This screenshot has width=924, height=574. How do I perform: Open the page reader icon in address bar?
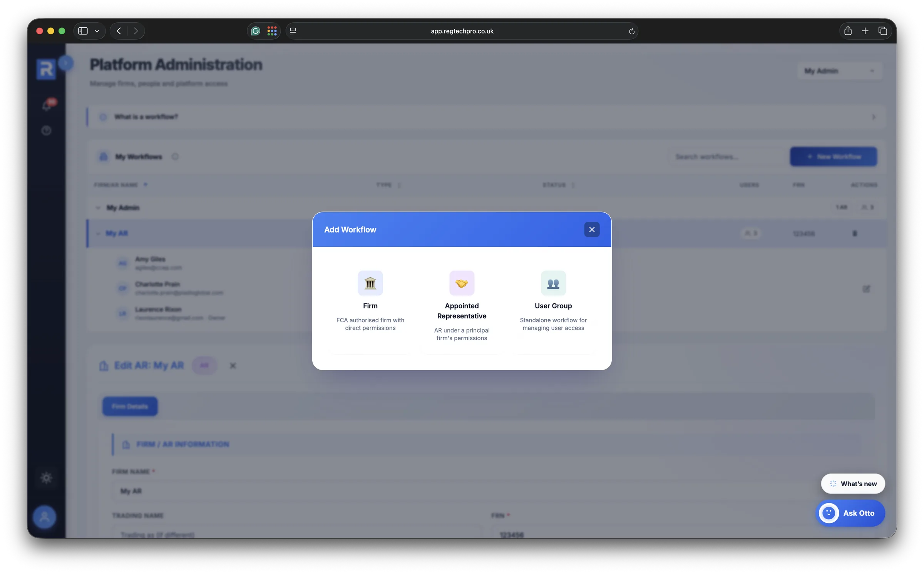[293, 31]
